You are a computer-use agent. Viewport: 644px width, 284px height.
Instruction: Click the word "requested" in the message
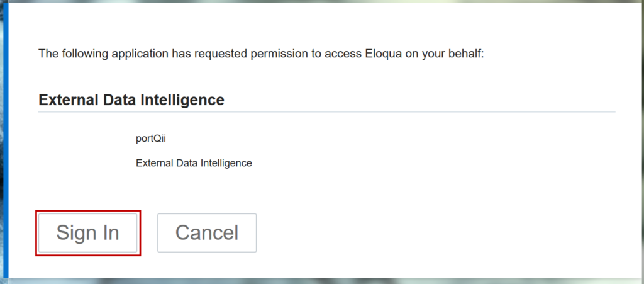(221, 54)
